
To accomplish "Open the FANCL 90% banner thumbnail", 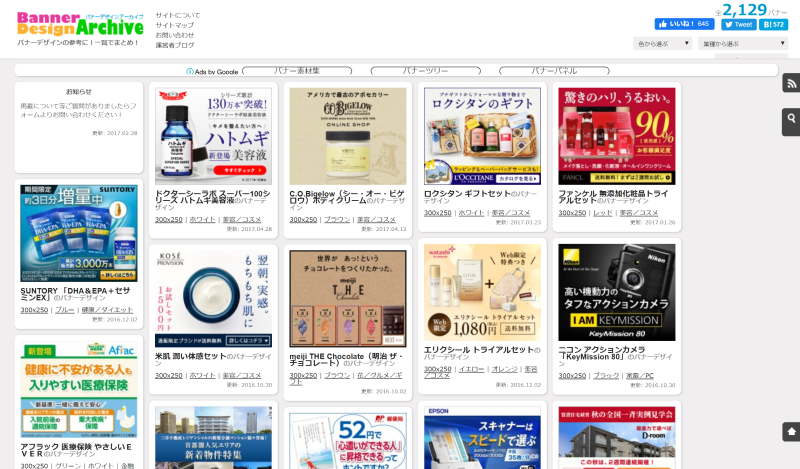I will (x=617, y=136).
